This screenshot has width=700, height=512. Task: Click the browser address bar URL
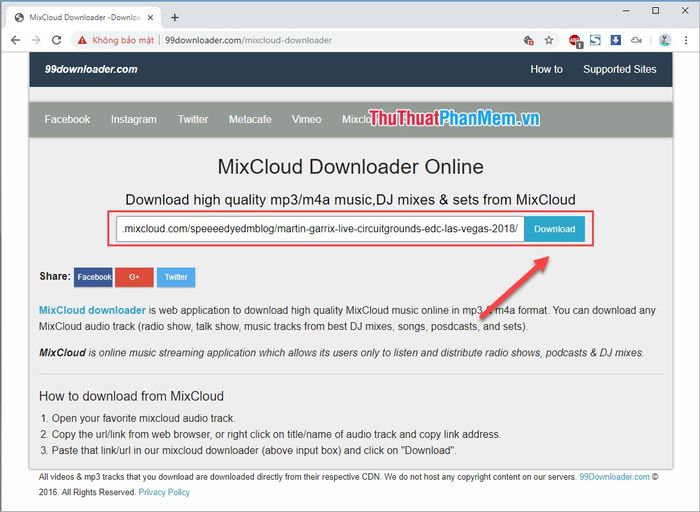248,40
